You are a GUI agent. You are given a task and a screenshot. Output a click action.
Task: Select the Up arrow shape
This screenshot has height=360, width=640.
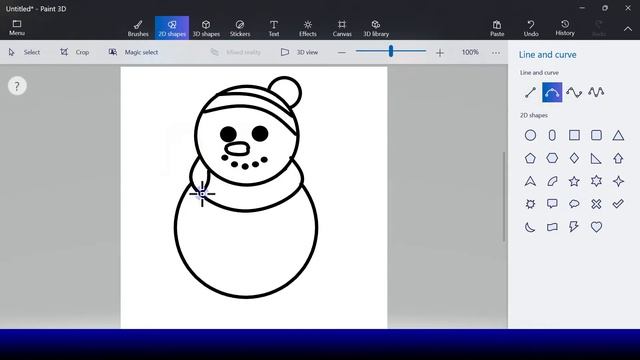[x=618, y=158]
